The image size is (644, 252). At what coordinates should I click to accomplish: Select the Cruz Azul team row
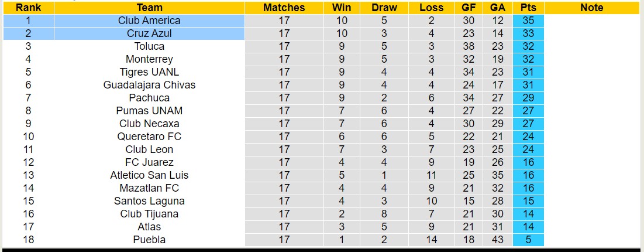(149, 33)
